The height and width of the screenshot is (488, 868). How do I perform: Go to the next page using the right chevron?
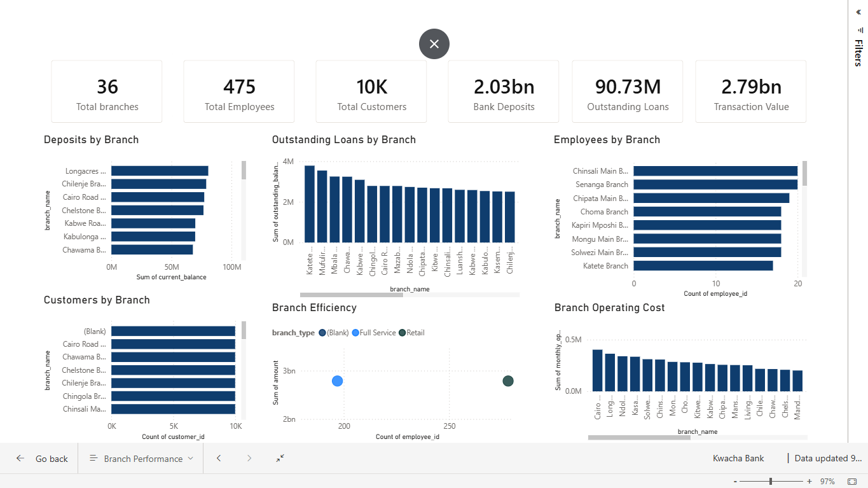coord(249,458)
